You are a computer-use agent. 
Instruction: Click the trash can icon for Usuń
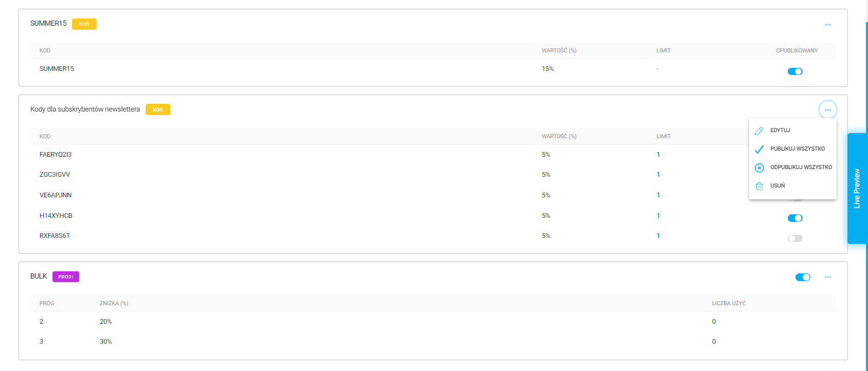point(759,187)
